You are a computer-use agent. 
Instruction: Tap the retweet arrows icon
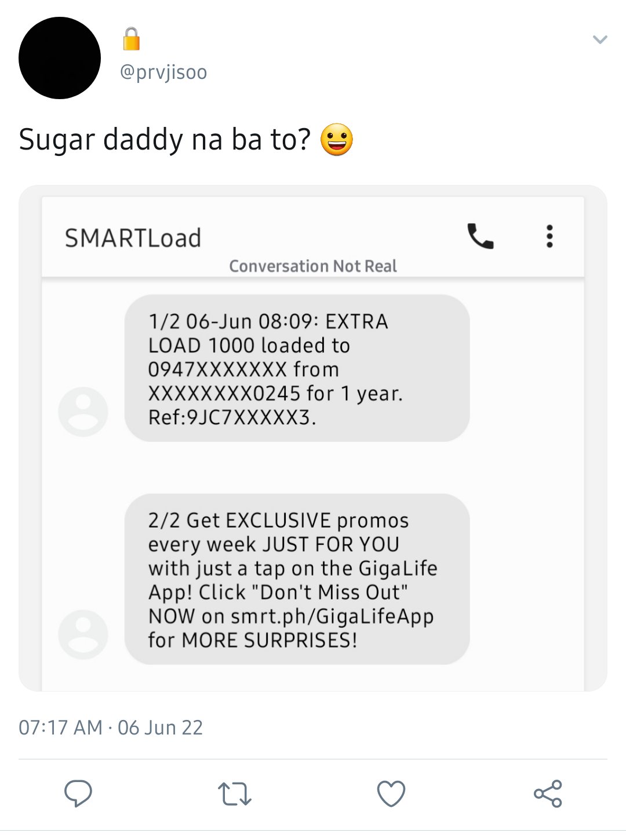click(235, 794)
